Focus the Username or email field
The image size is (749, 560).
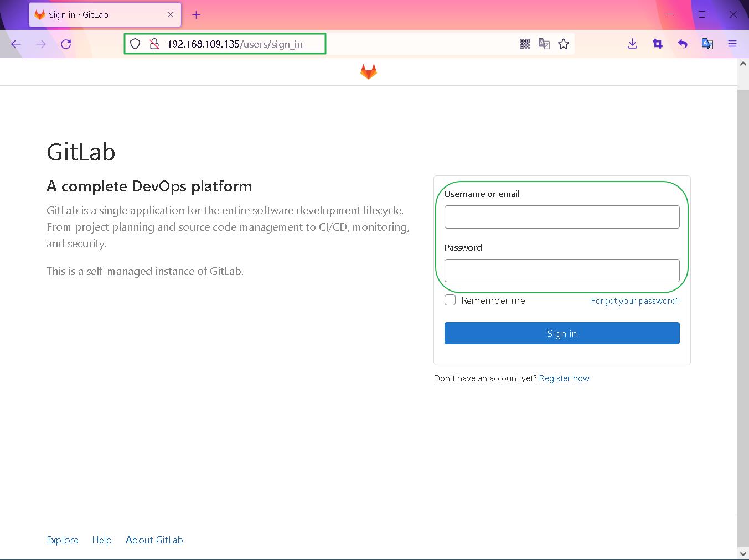pyautogui.click(x=562, y=217)
